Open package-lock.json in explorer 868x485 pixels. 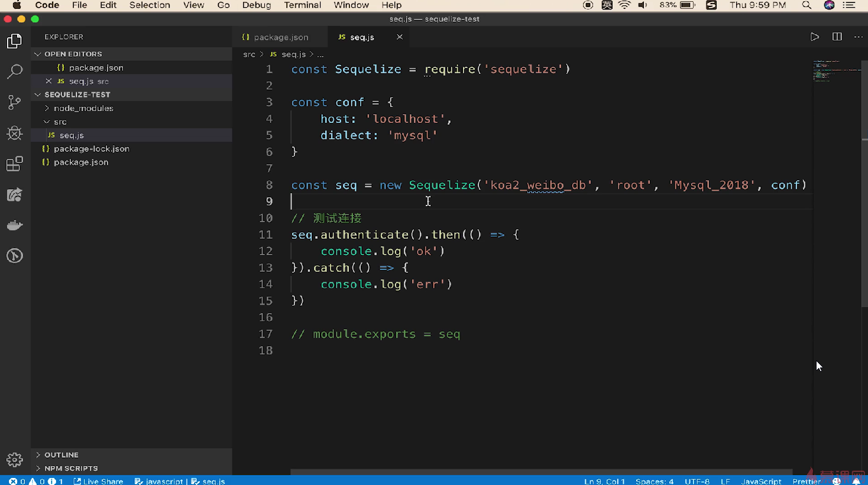click(91, 149)
